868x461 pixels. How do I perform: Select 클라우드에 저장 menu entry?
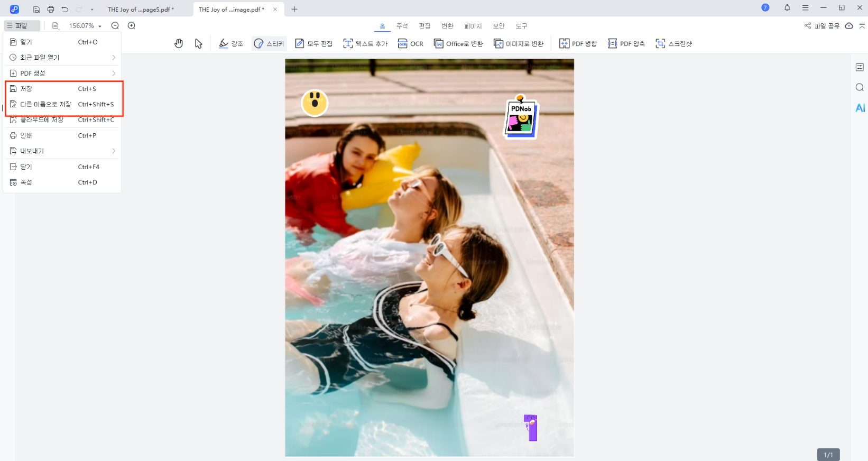click(62, 120)
